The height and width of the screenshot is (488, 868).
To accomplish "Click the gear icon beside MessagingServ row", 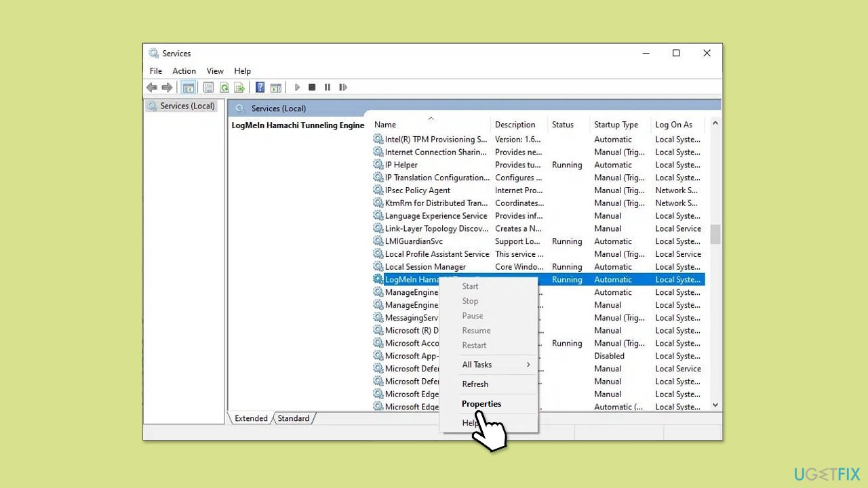I will point(378,317).
